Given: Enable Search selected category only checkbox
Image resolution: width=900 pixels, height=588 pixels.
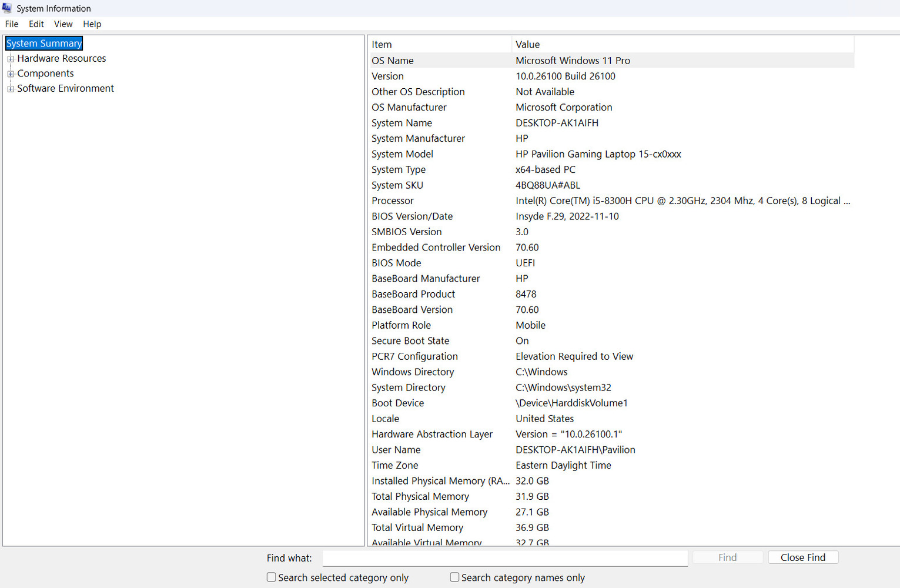Looking at the screenshot, I should pos(272,577).
